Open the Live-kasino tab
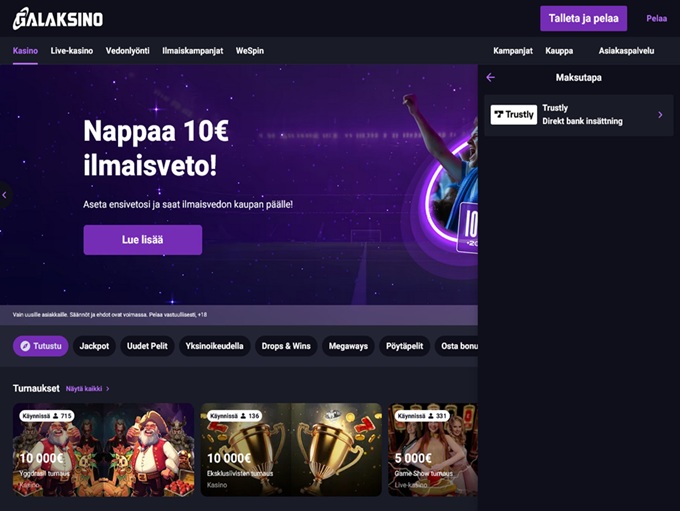Image resolution: width=680 pixels, height=511 pixels. tap(72, 51)
